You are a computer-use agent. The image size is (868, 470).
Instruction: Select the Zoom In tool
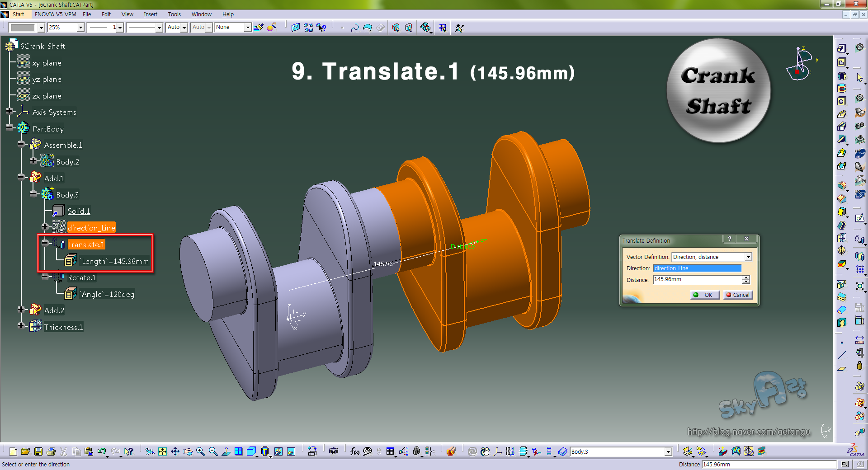[199, 451]
